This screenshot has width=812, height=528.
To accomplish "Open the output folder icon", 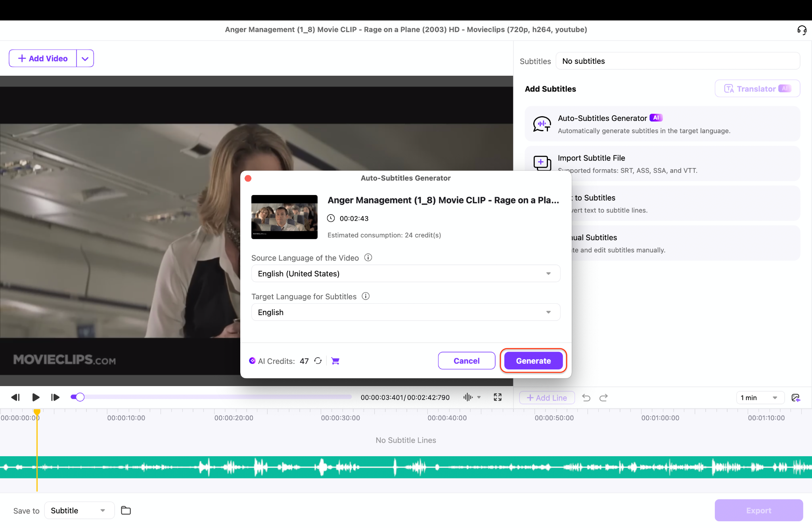I will tap(126, 511).
